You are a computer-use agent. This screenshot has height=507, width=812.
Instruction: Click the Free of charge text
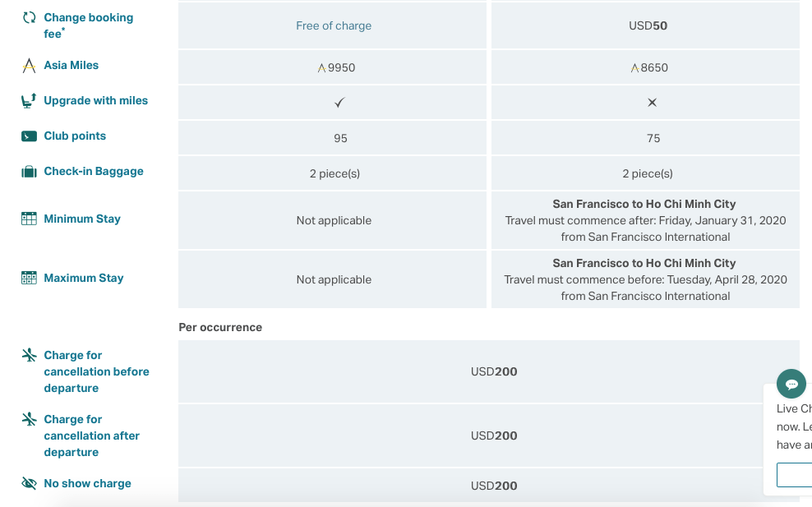334,25
